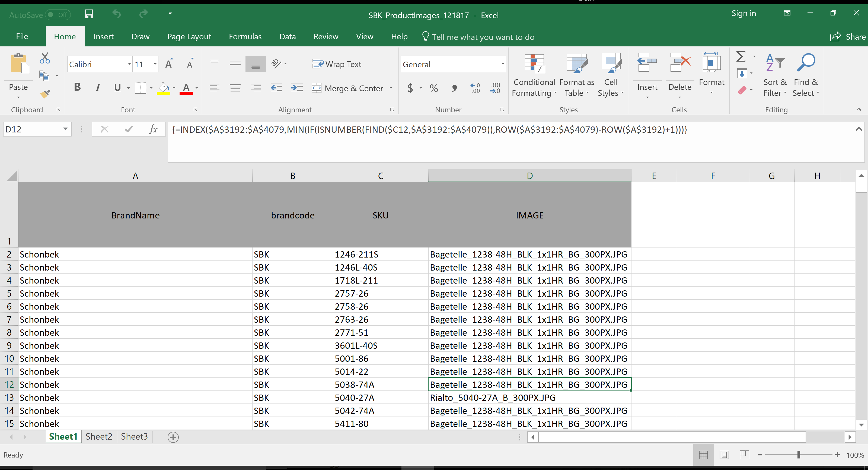
Task: Toggle Underline formatting
Action: pos(117,88)
